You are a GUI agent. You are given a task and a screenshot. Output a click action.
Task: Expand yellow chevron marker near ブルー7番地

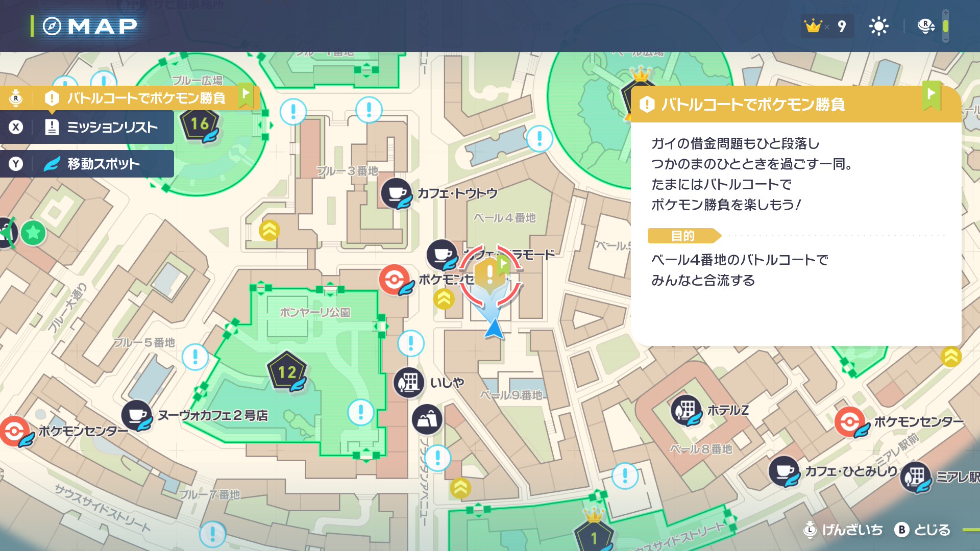(x=460, y=488)
